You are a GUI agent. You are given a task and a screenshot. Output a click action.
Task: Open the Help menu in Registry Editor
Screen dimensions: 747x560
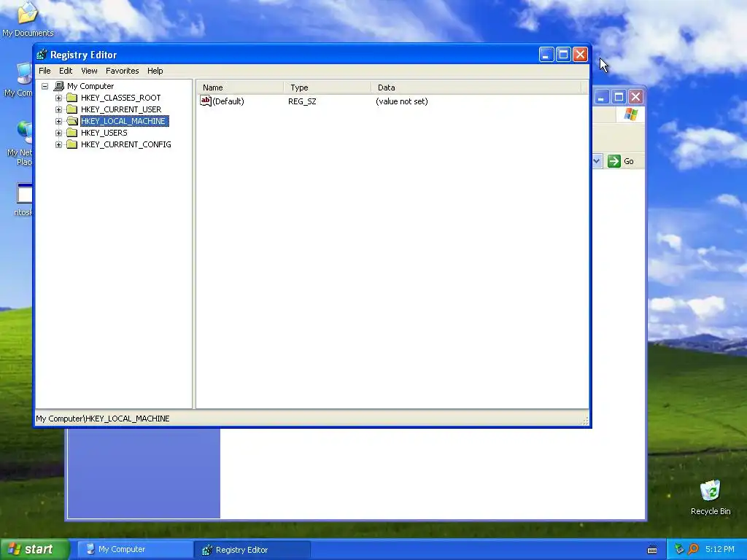coord(155,71)
